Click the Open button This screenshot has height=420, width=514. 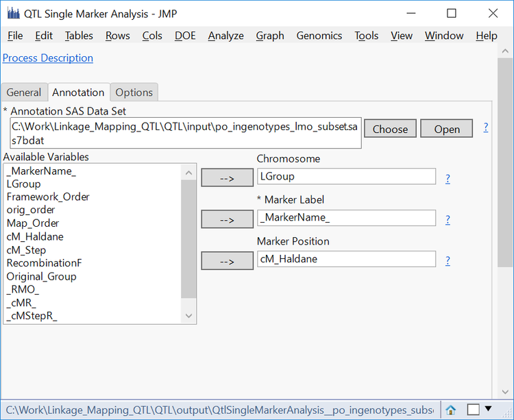click(447, 129)
